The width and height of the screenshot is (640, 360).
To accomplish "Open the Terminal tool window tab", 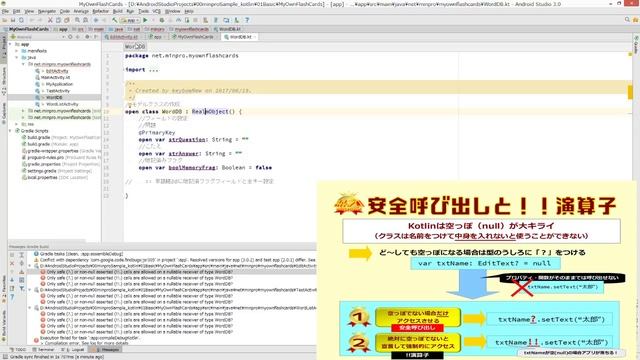I will pyautogui.click(x=44, y=350).
